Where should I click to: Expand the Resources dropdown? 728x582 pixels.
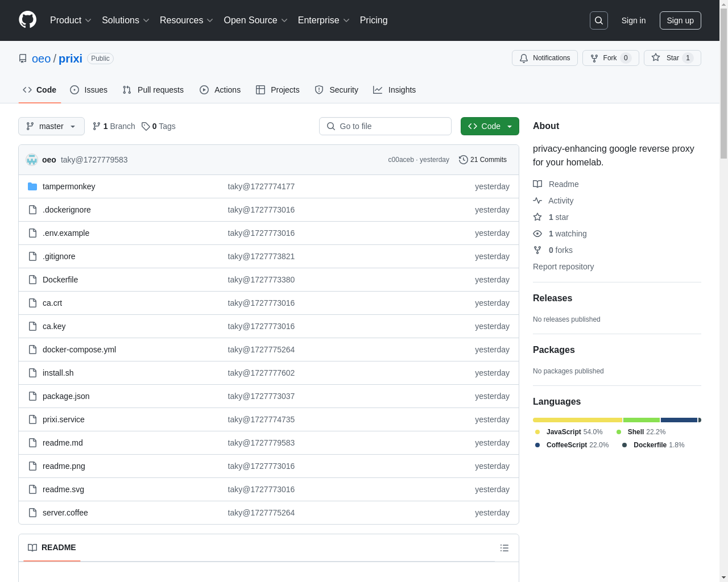tap(187, 20)
